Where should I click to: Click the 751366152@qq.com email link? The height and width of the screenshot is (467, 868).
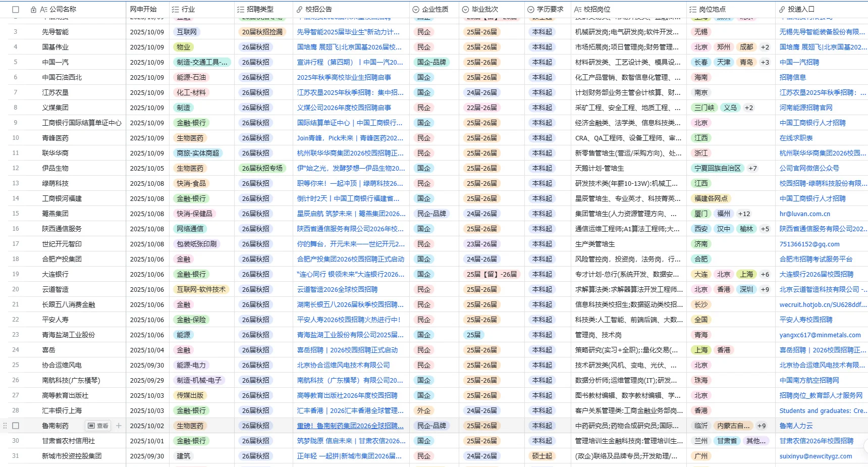point(809,244)
